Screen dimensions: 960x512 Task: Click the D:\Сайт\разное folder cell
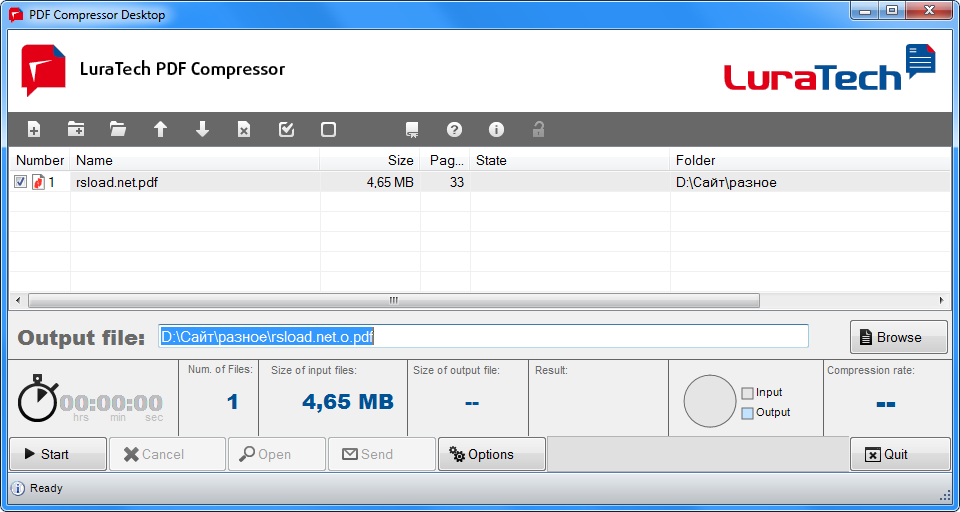[x=726, y=182]
